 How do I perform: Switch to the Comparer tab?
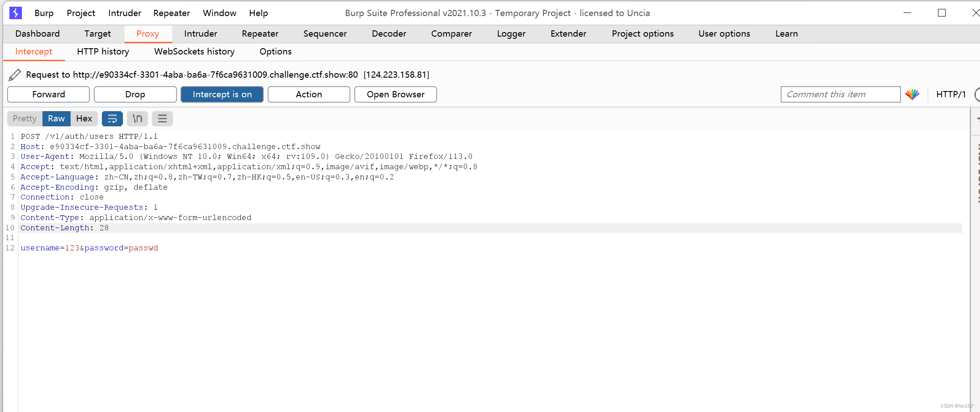pyautogui.click(x=451, y=34)
